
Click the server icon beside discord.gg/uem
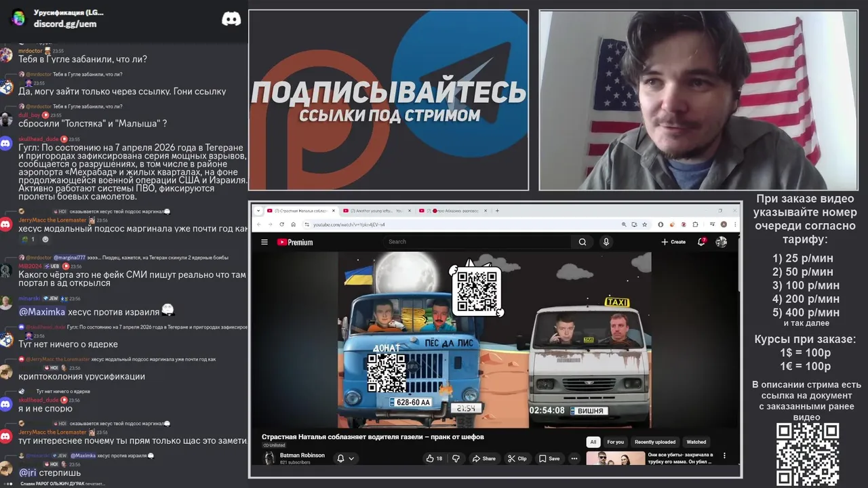point(18,18)
